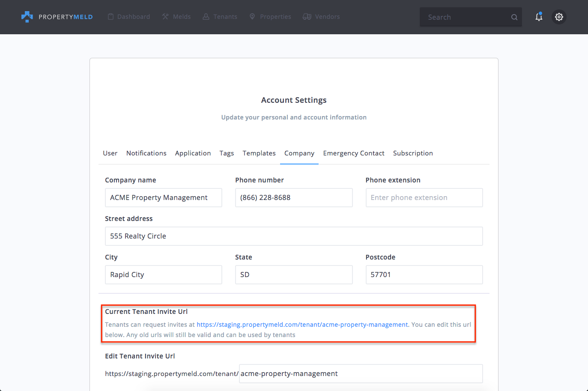The height and width of the screenshot is (391, 588).
Task: Click the Melds tools icon
Action: [x=165, y=17]
